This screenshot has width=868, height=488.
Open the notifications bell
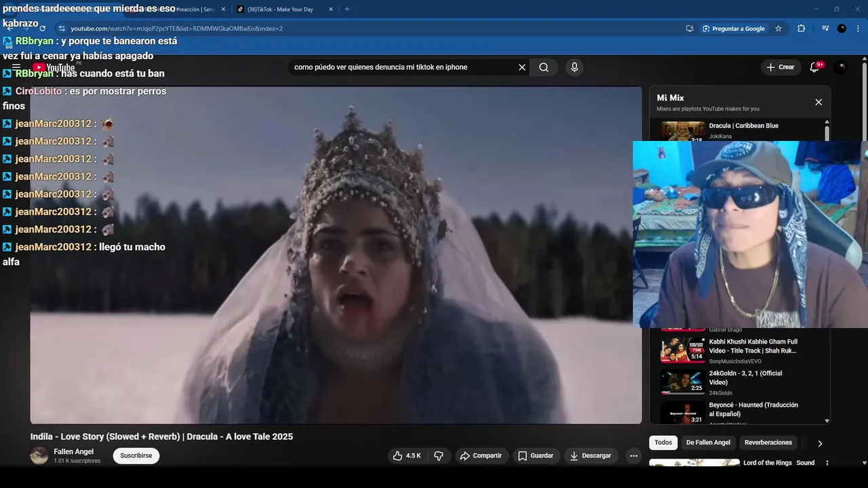(815, 67)
